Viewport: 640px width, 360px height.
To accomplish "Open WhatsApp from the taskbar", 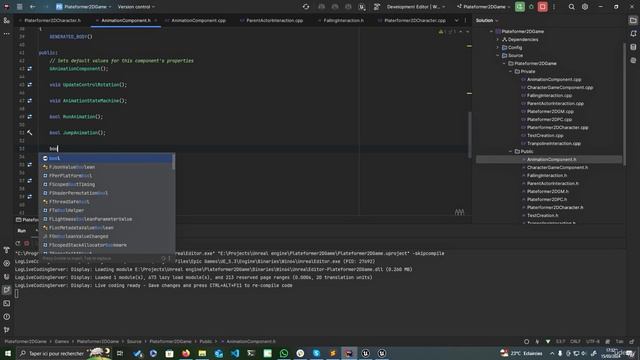I will (284, 353).
